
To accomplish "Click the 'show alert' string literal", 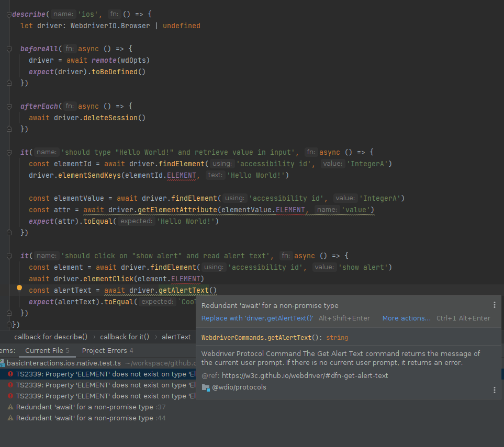I will [363, 267].
